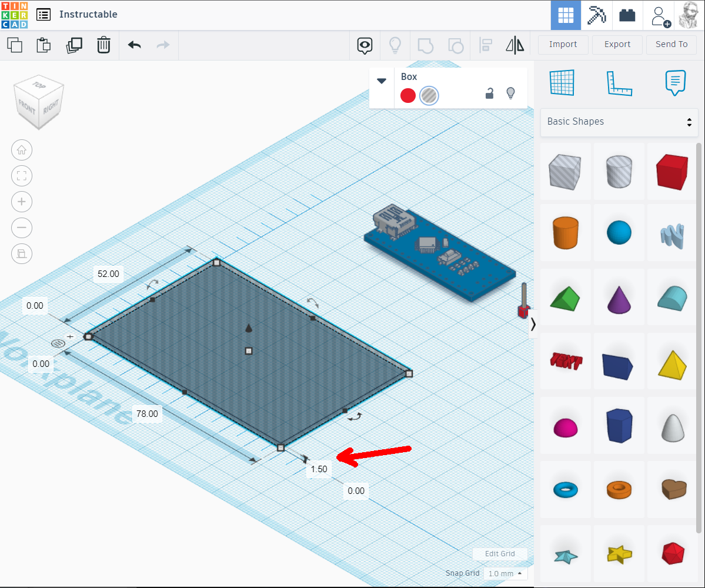Click the view cube navigator

(39, 102)
